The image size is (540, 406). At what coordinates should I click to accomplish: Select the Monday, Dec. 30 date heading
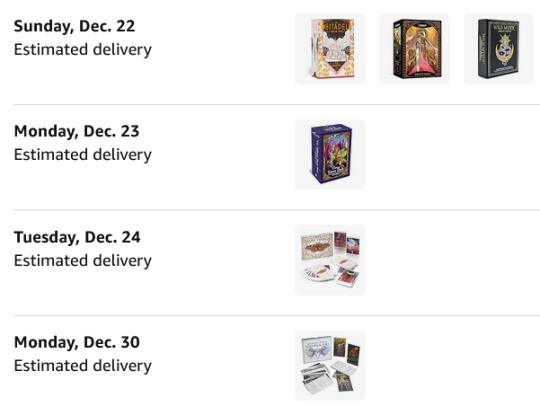point(77,342)
